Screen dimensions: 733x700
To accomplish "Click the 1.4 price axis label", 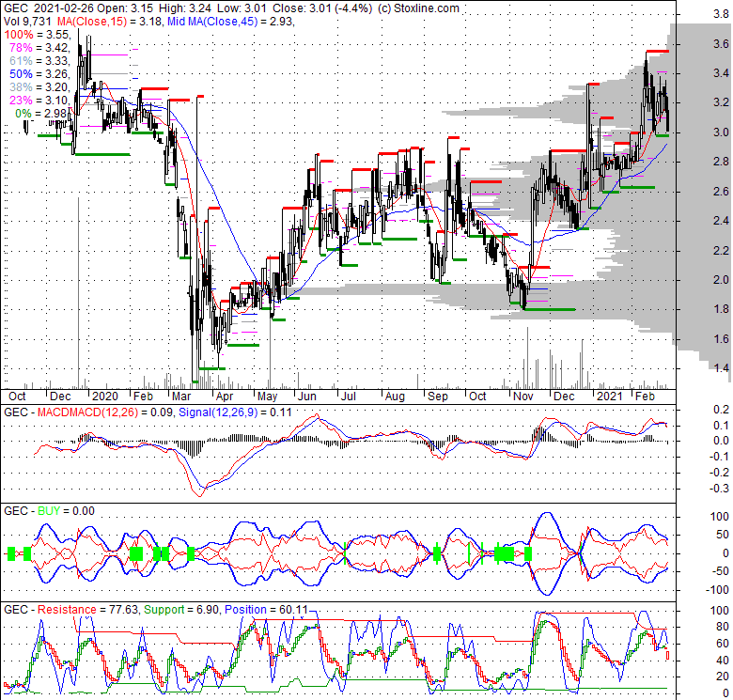I will pos(721,367).
